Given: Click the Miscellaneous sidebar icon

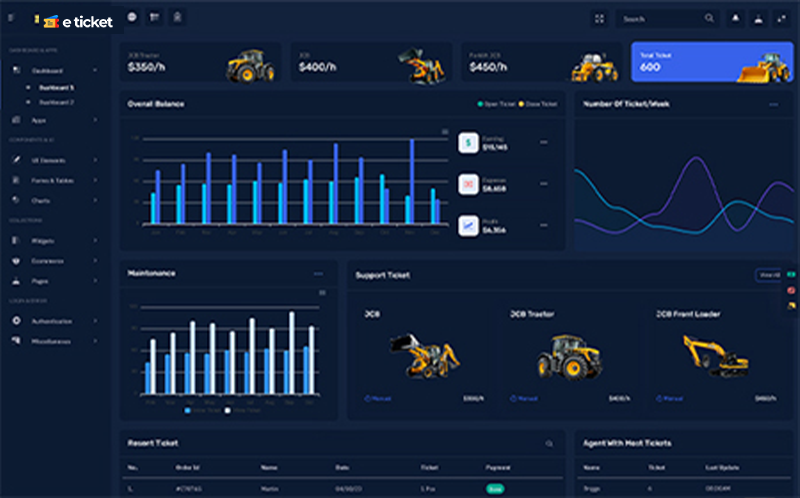Looking at the screenshot, I should tap(16, 340).
